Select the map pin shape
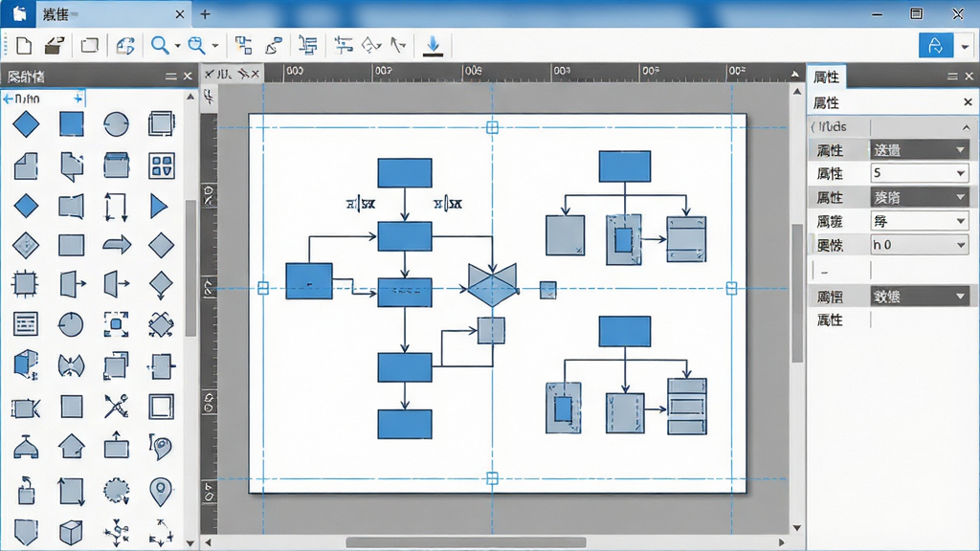 click(161, 492)
